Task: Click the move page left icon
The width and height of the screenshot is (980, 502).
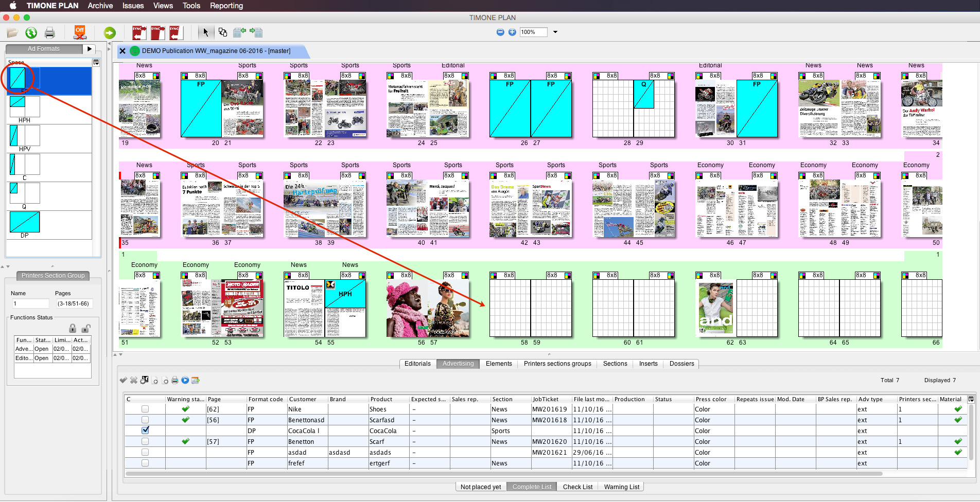Action: coord(239,32)
